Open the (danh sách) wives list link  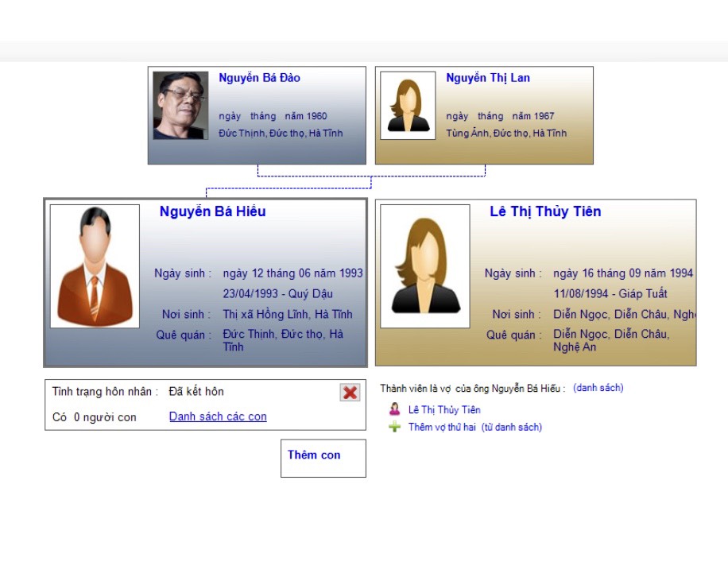click(598, 388)
